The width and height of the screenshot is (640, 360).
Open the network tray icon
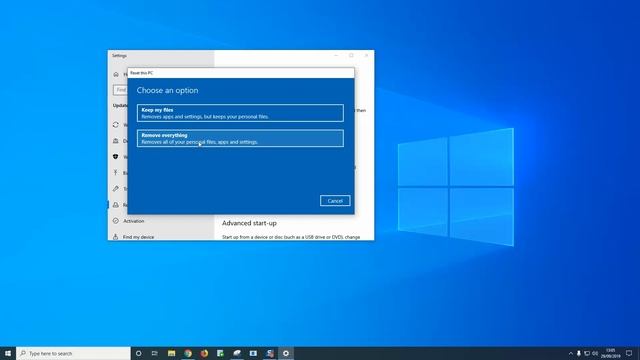pyautogui.click(x=587, y=353)
